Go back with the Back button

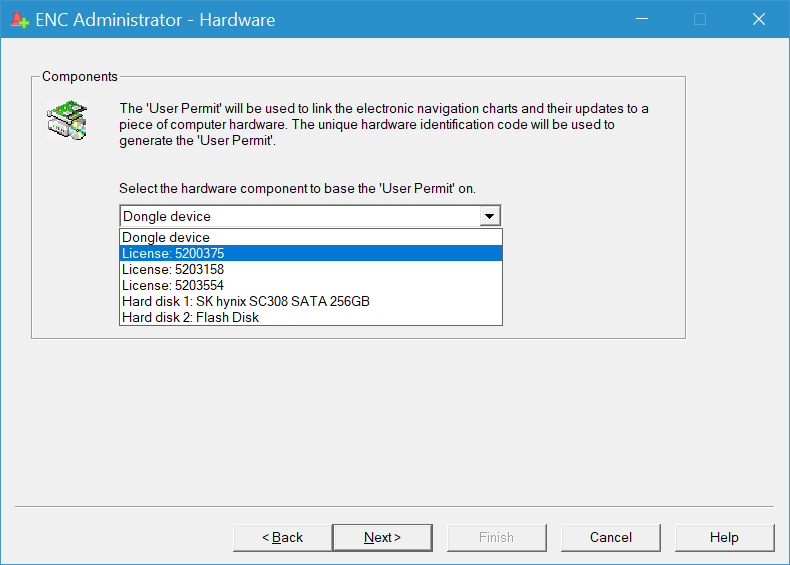click(x=282, y=538)
